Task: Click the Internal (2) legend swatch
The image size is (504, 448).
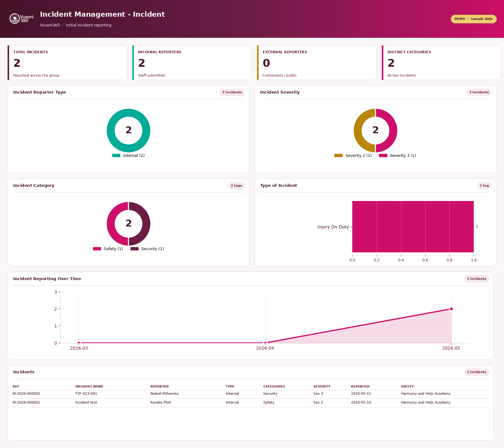Action: point(116,155)
